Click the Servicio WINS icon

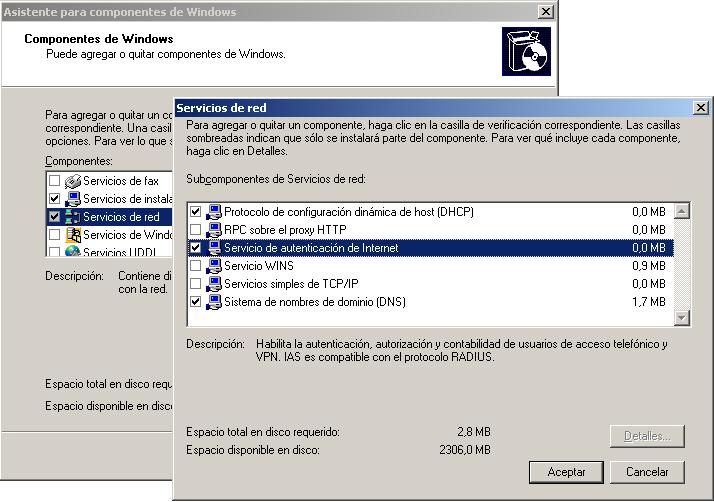tap(213, 266)
